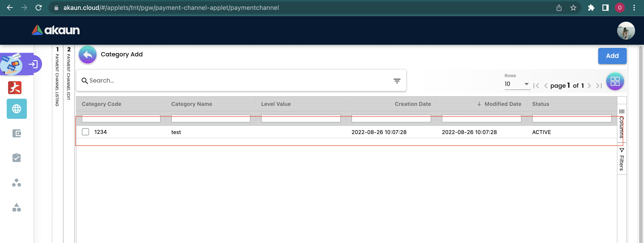The height and width of the screenshot is (243, 644).
Task: Click the purple back arrow icon
Action: [x=87, y=55]
